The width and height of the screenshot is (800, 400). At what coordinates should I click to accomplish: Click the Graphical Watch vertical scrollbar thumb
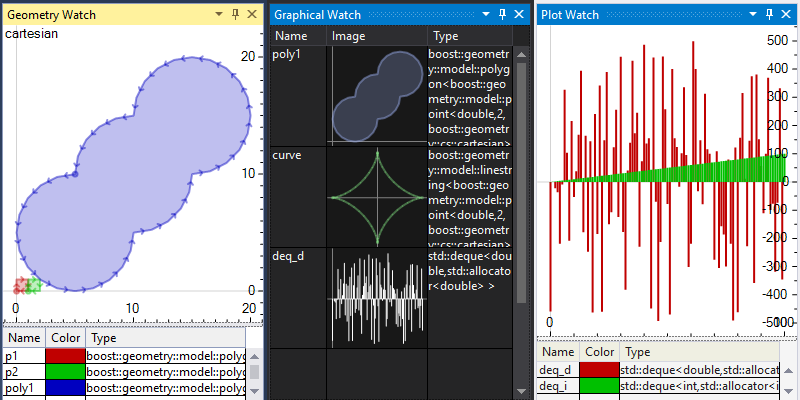(521, 183)
